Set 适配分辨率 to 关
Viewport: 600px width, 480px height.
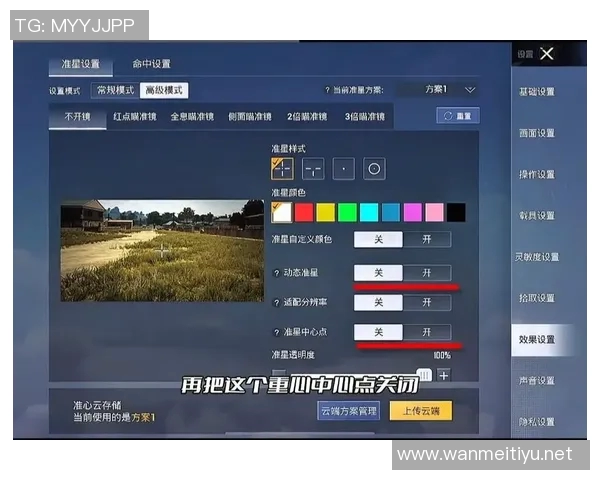click(x=378, y=302)
